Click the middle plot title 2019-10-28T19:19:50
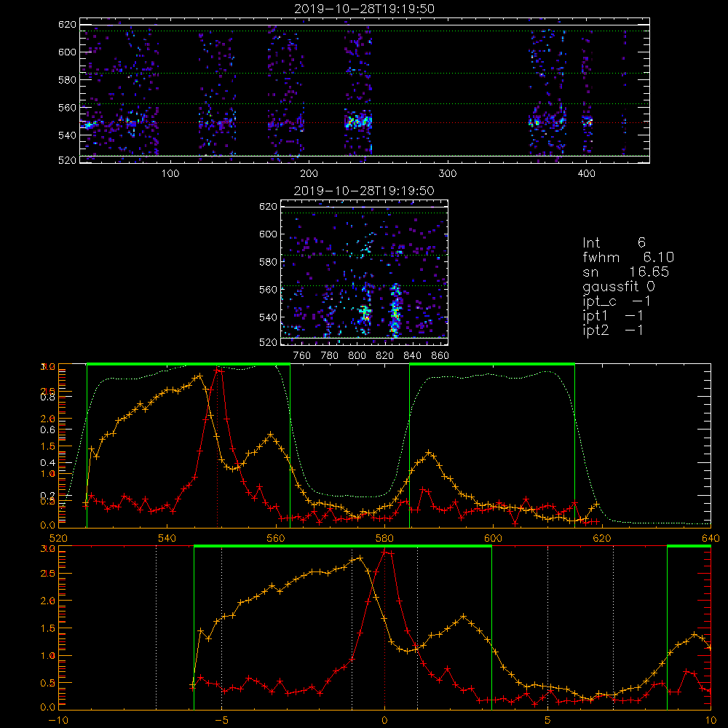The height and width of the screenshot is (728, 728). click(x=364, y=191)
